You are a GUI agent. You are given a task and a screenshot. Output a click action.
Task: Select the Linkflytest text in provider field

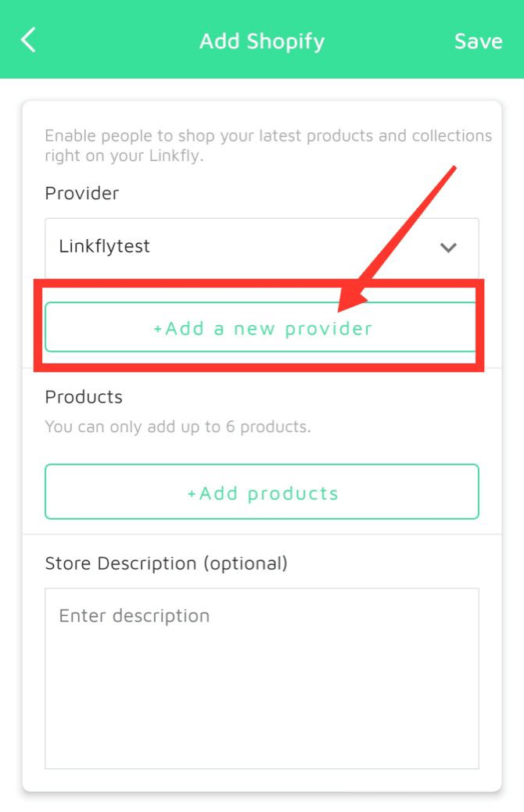[x=104, y=246]
